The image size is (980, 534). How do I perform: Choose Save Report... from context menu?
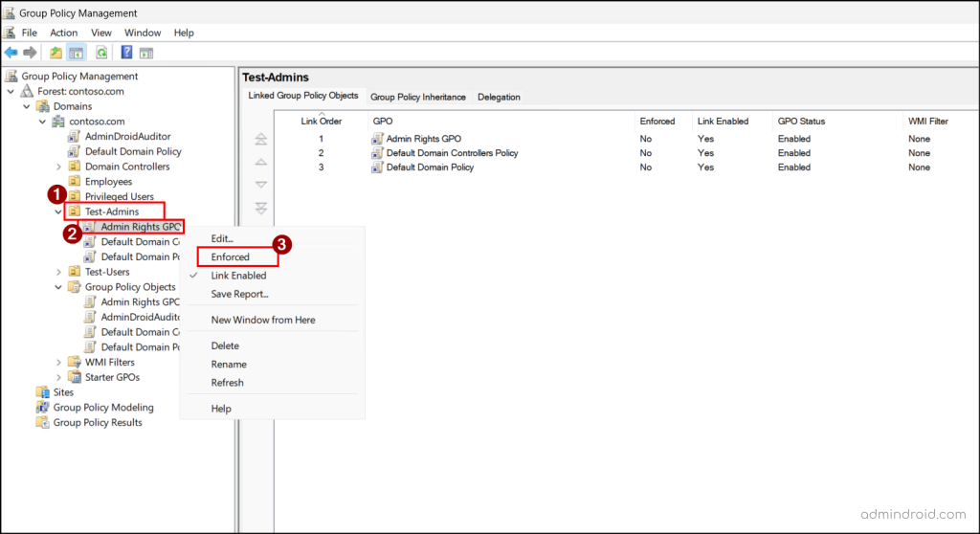(239, 294)
